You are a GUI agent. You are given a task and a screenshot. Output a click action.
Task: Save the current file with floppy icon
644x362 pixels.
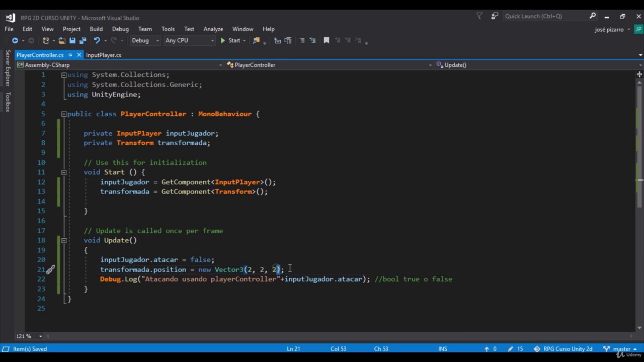(72, 41)
